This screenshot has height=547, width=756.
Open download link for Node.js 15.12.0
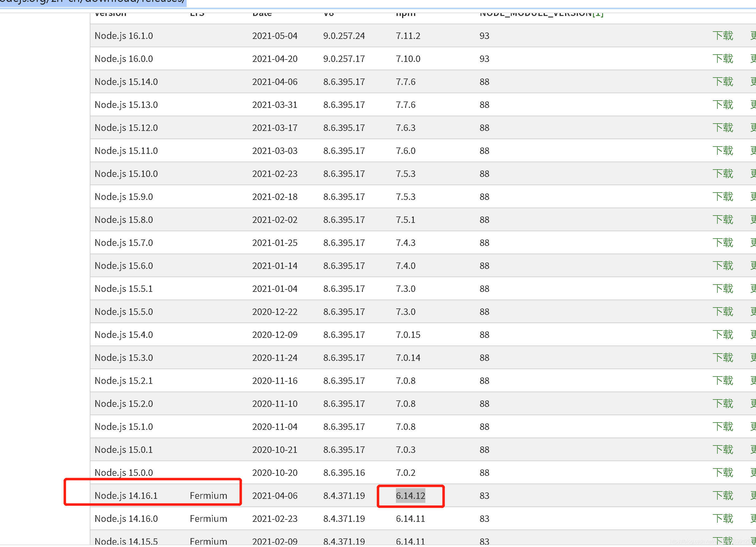[722, 128]
